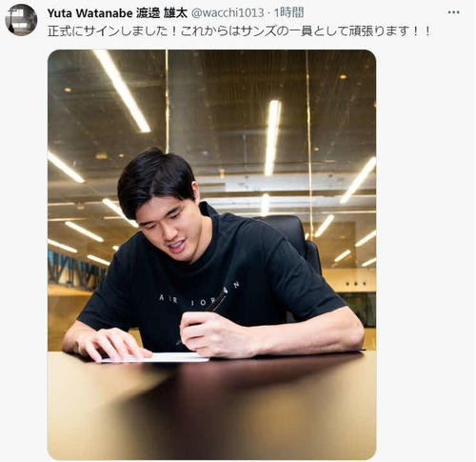Open the tweet via the 1時間 timestamp

pyautogui.click(x=288, y=13)
